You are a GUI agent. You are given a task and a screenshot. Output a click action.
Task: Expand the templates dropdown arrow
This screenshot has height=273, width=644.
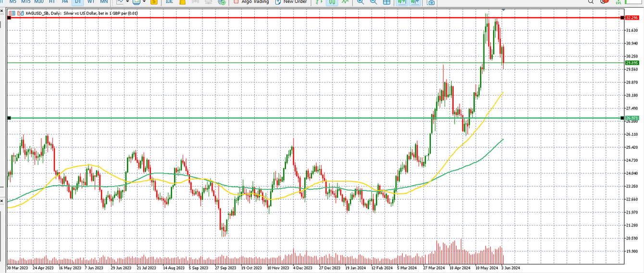(144, 1)
